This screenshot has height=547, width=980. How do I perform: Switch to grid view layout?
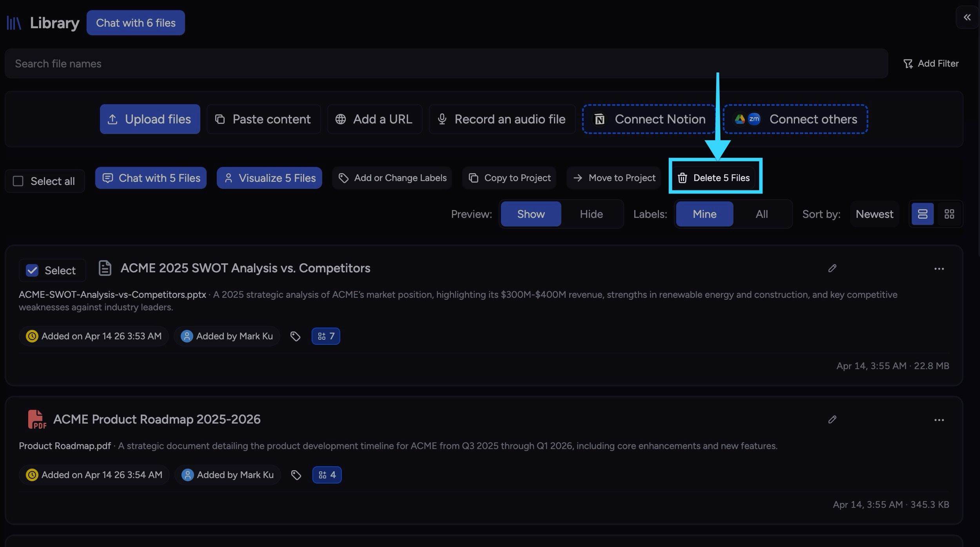(x=949, y=214)
